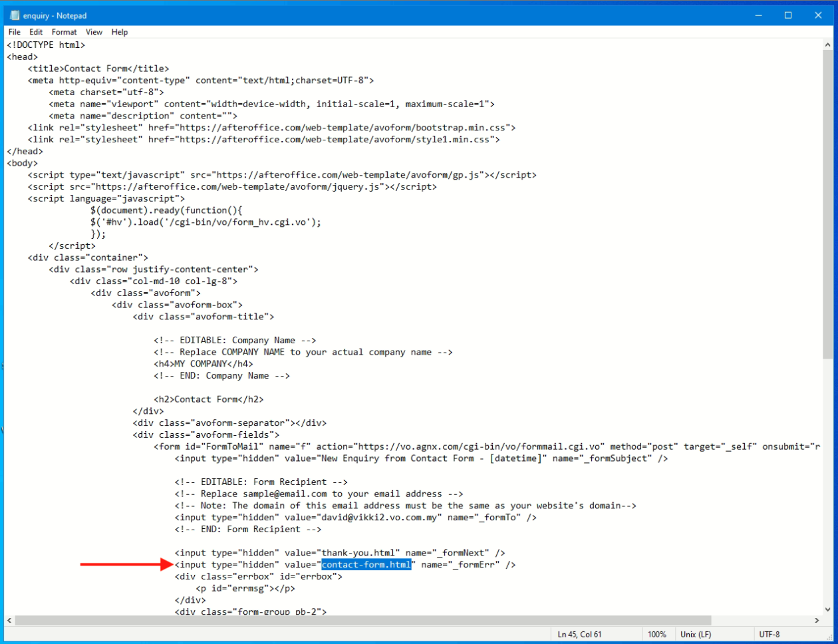Click the highlighted contact-form.html text
The image size is (838, 644).
pos(366,565)
